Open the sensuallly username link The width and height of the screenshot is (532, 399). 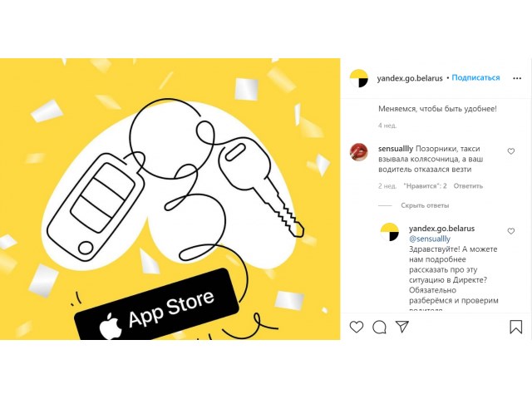click(396, 149)
